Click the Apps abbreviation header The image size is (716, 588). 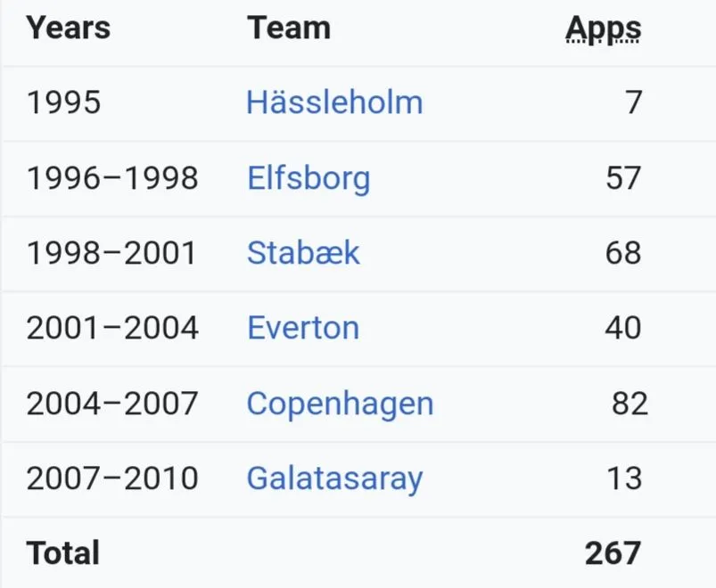604,29
